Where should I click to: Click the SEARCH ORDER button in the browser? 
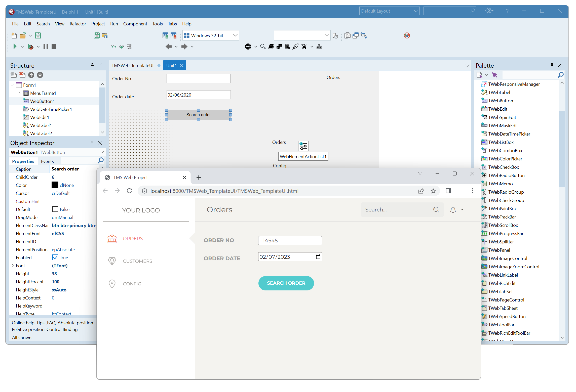click(286, 283)
